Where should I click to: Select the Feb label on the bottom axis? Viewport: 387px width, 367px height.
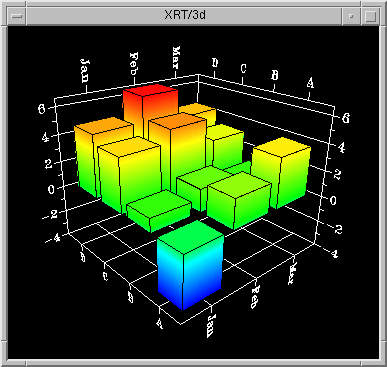click(x=255, y=297)
